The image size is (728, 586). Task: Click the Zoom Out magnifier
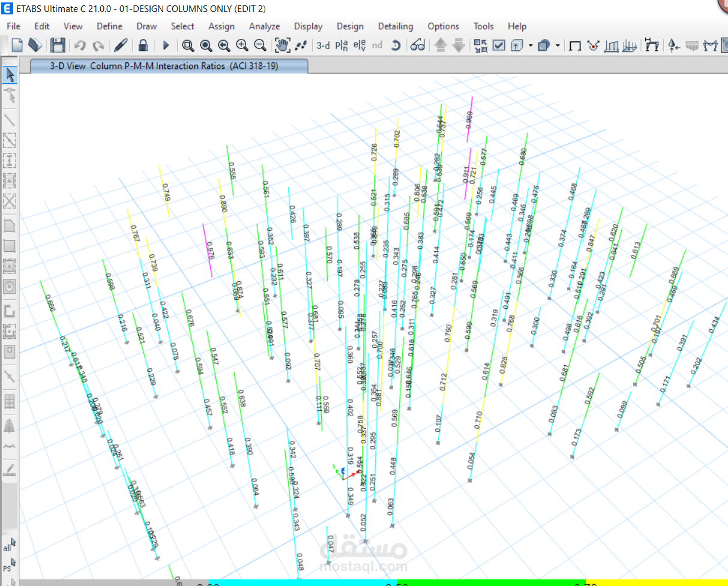(260, 45)
